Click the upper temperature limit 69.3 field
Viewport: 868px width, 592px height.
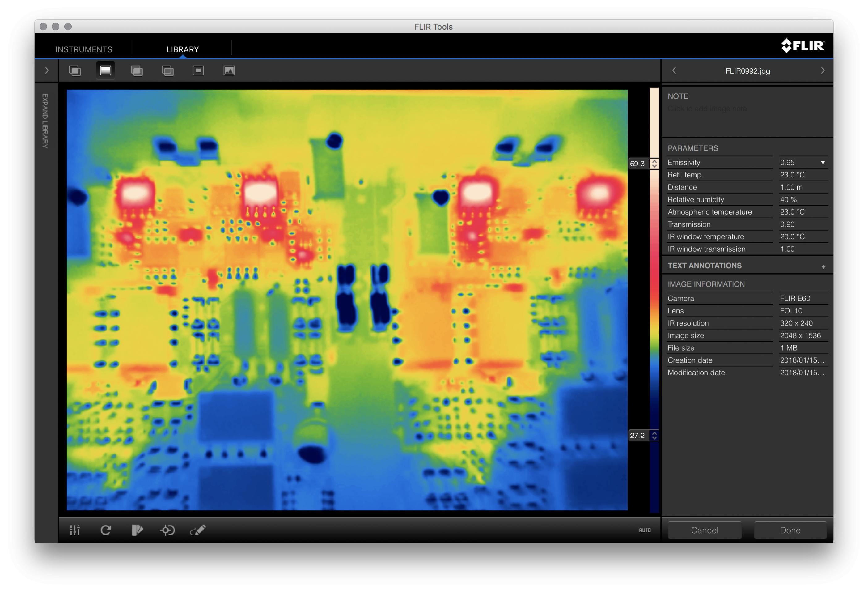[639, 163]
